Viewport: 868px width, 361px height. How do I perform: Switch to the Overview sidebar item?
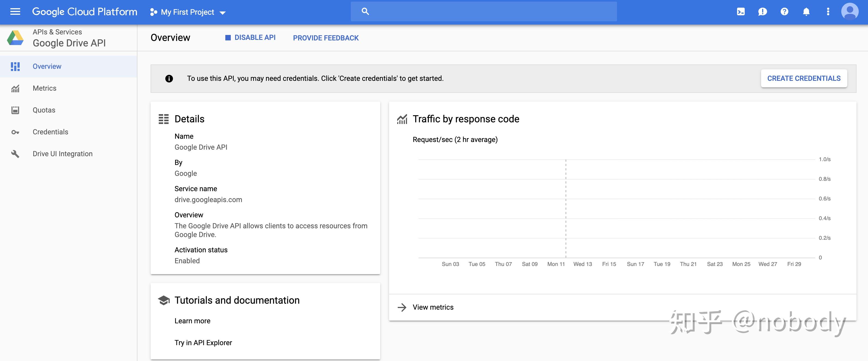pyautogui.click(x=47, y=66)
